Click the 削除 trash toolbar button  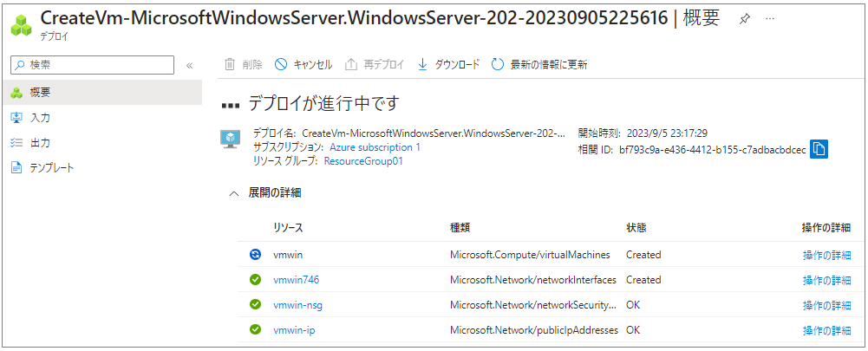pos(243,64)
